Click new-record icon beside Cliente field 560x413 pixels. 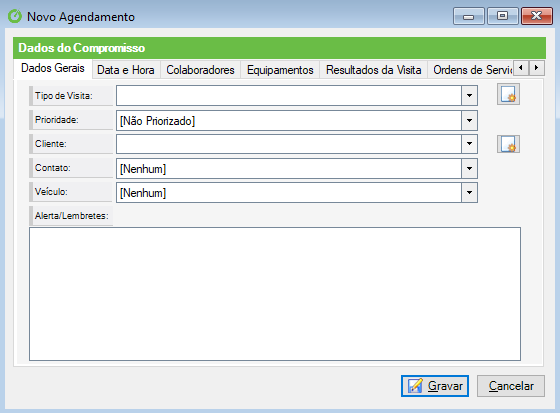click(x=508, y=144)
